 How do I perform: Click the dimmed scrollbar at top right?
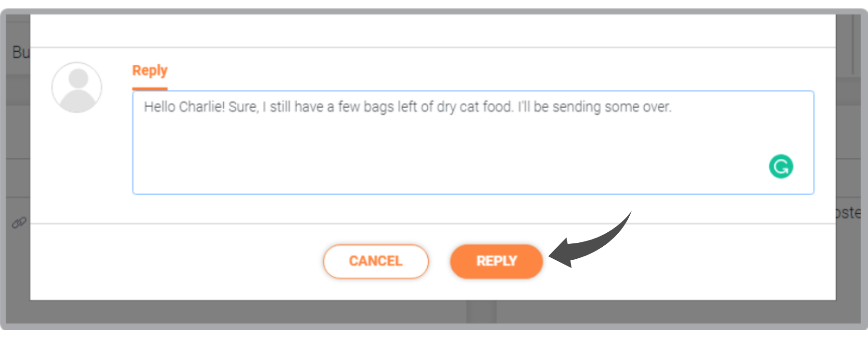point(853,44)
